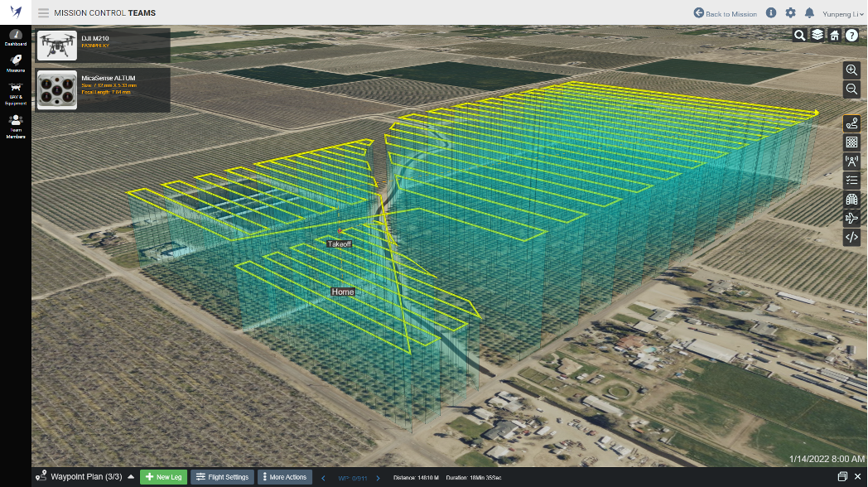Expand the Waypoint Plan (3/3) list arrow
Screen dimensions: 868x487
coord(131,476)
